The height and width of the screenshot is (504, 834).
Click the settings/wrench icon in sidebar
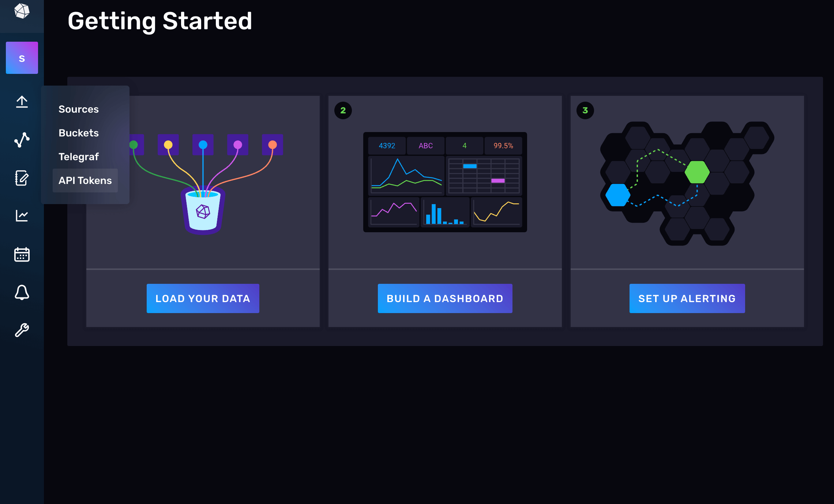[x=22, y=330]
